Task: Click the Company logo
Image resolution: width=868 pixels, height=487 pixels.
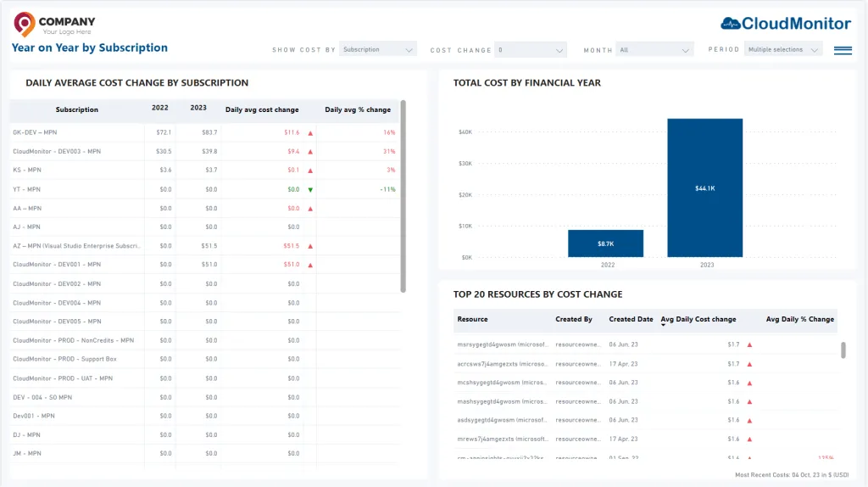Action: (x=54, y=25)
